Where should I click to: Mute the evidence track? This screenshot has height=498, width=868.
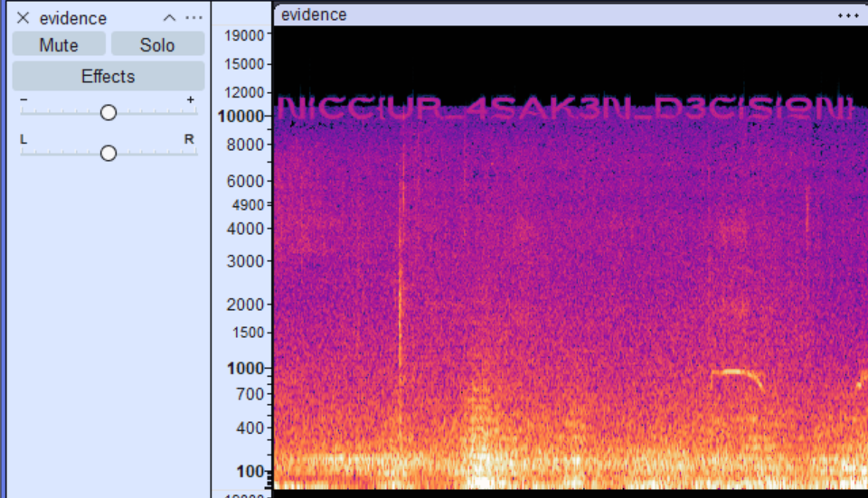[59, 45]
